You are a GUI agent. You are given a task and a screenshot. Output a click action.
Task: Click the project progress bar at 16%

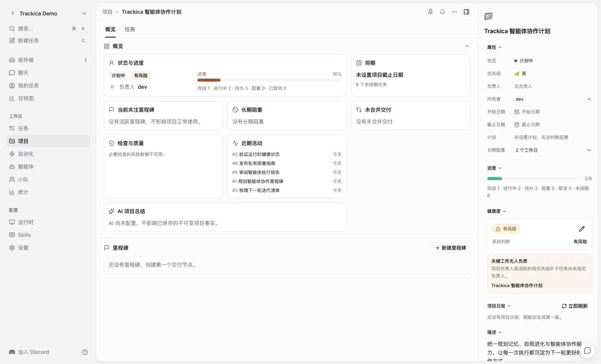[269, 80]
